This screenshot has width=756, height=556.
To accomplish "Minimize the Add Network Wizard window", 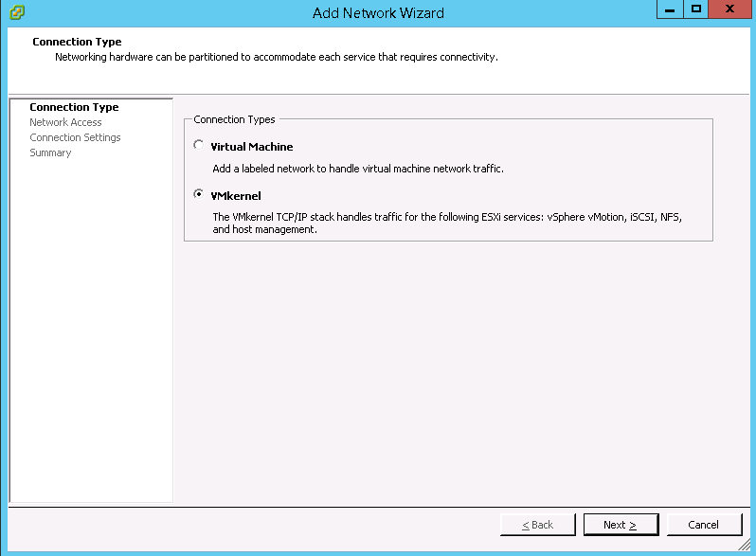I will click(670, 9).
